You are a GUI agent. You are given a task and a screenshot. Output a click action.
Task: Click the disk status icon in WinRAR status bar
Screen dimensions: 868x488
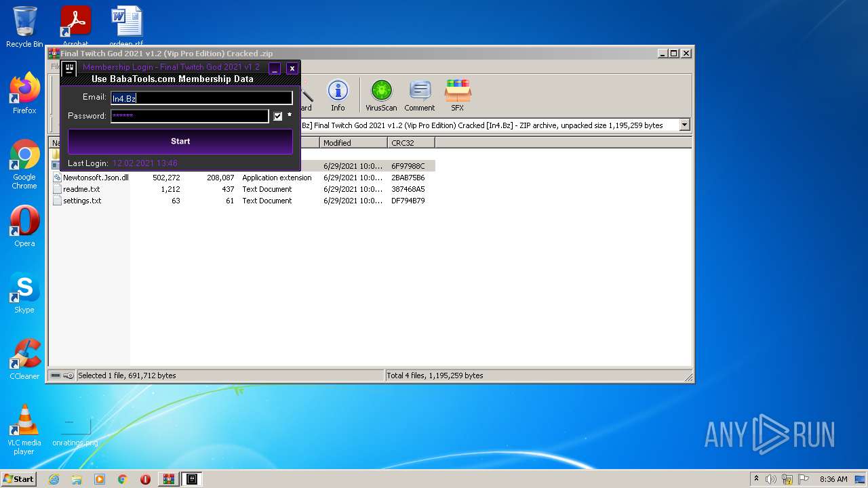(x=56, y=375)
